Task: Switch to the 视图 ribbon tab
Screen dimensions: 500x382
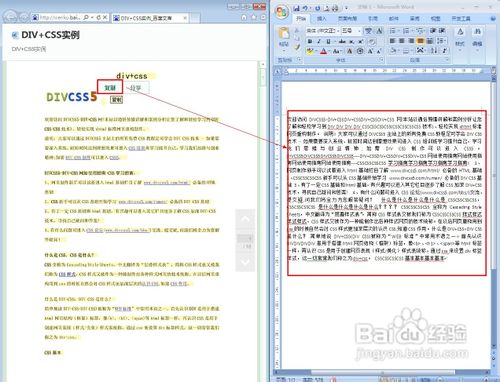Action: pyautogui.click(x=435, y=19)
